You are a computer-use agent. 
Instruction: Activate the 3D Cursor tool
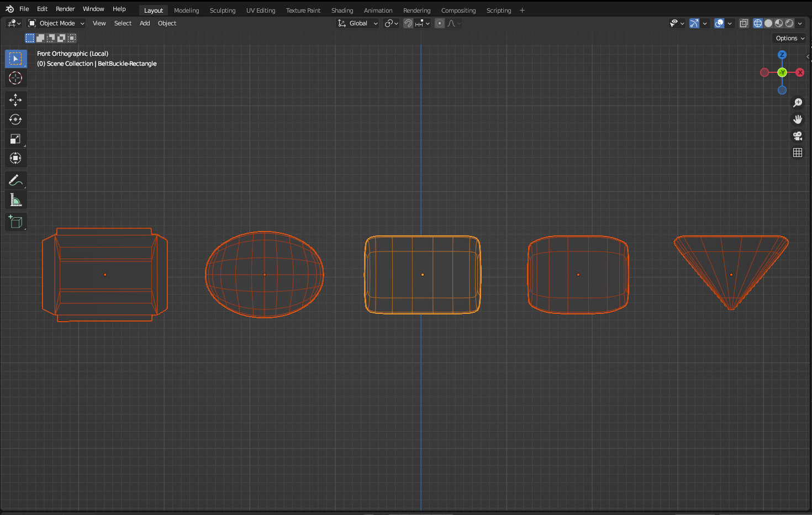coord(15,78)
